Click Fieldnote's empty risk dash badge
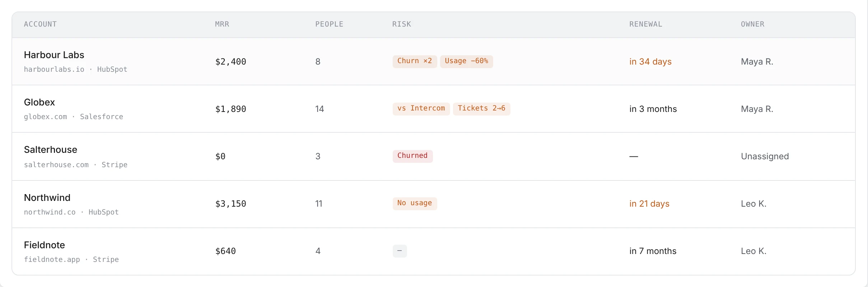Viewport: 868px width, 287px height. tap(400, 251)
